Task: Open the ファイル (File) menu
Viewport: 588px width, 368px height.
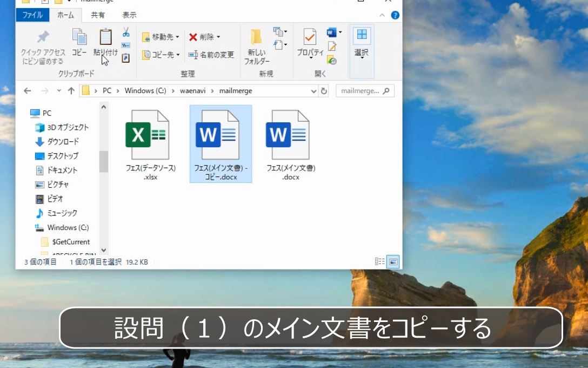Action: pos(32,15)
